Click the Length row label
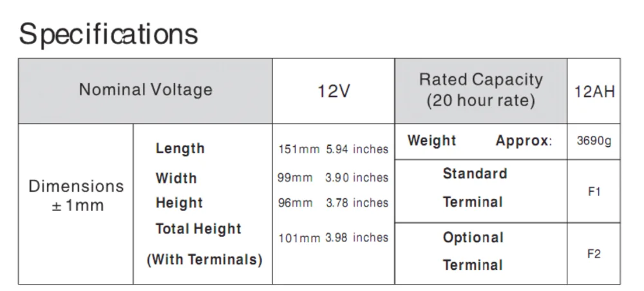This screenshot has height=291, width=644. click(x=180, y=149)
